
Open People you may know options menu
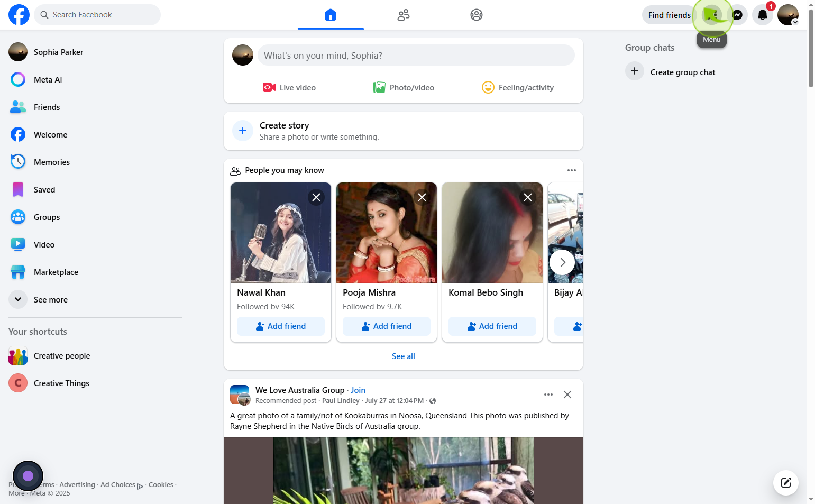[572, 170]
